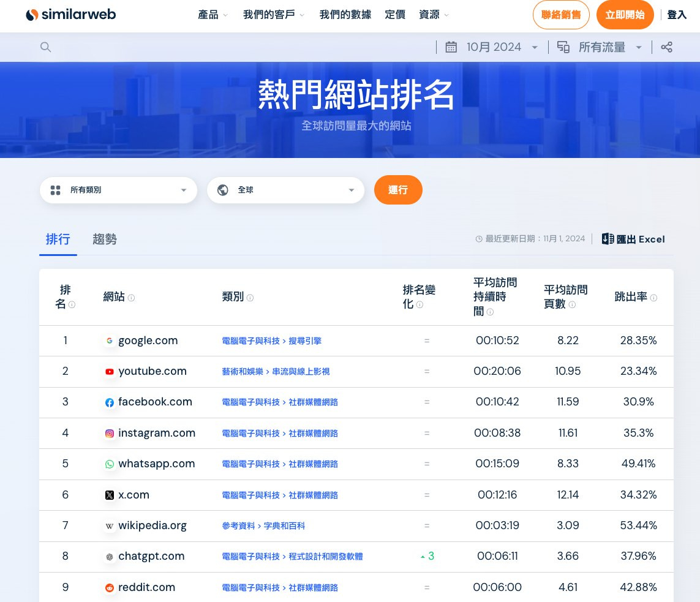Click google.com's 搜尋引擎 category link
Viewport: 700px width, 602px height.
click(305, 341)
